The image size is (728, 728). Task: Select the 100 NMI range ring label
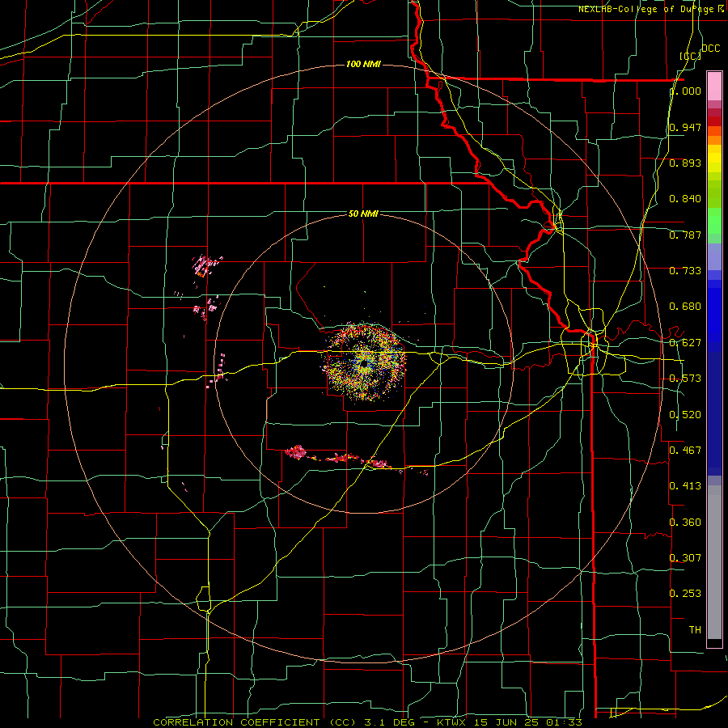[x=363, y=64]
